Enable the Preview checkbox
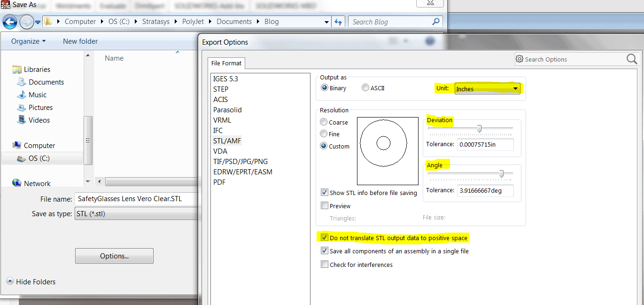 coord(325,206)
